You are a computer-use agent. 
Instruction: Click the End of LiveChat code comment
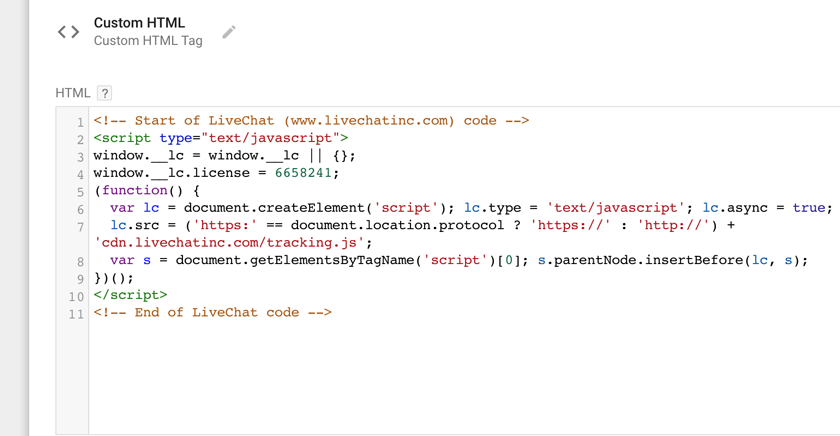pyautogui.click(x=213, y=313)
